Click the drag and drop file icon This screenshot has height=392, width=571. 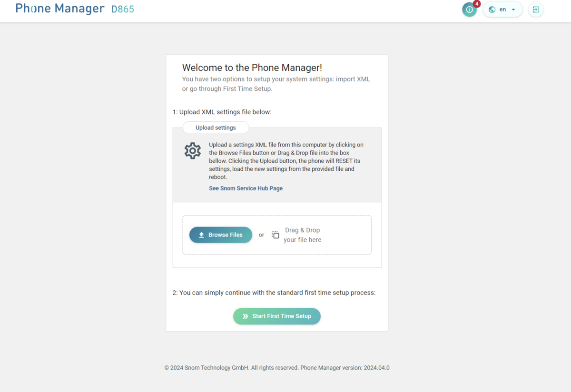(x=276, y=235)
